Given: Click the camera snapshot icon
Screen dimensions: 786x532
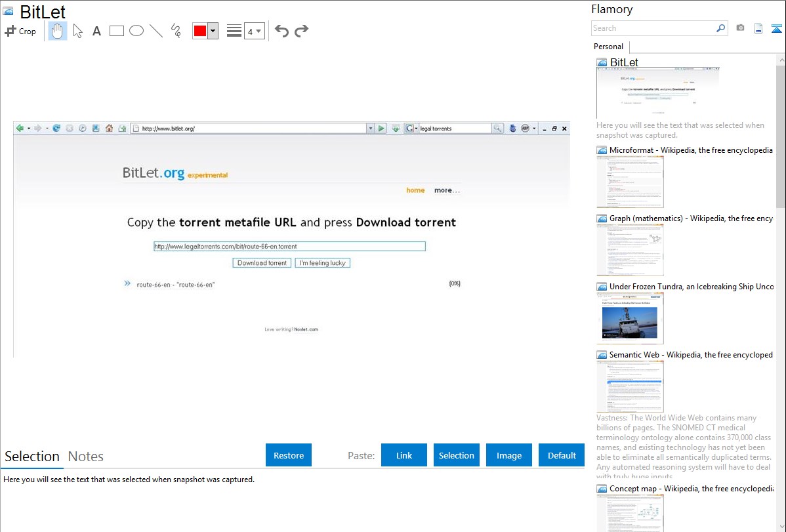Looking at the screenshot, I should 740,28.
